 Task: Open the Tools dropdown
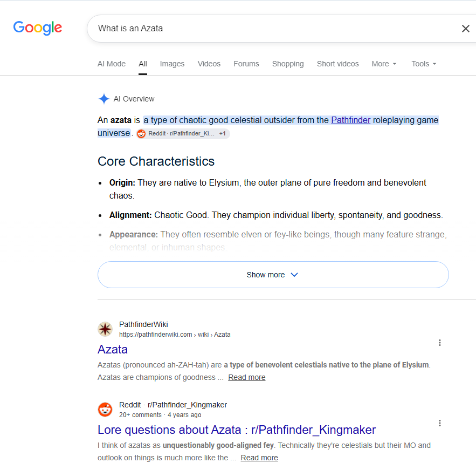(x=424, y=64)
